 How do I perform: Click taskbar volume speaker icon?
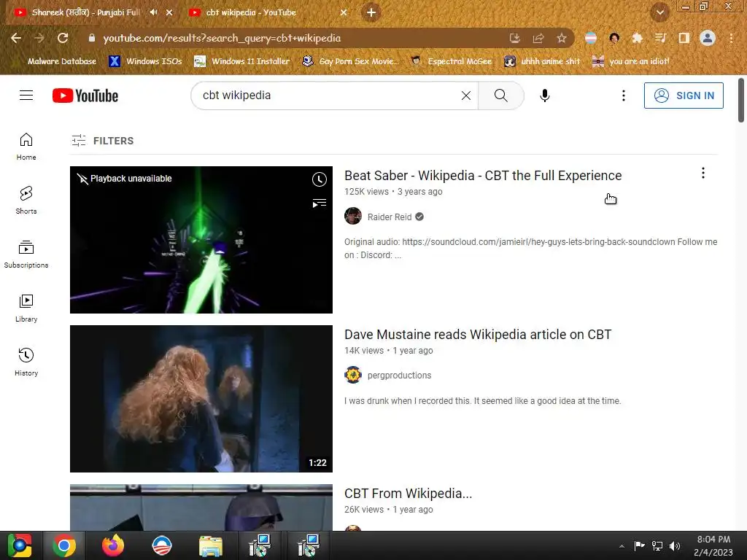coord(675,545)
